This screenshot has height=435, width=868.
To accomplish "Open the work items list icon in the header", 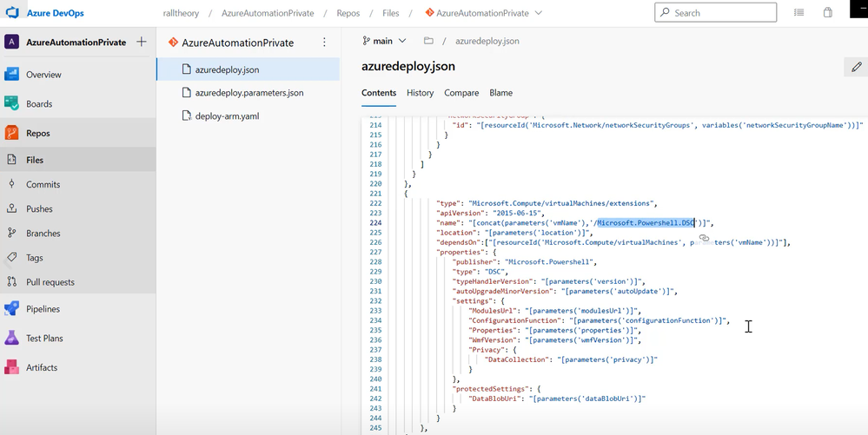I will tap(798, 12).
